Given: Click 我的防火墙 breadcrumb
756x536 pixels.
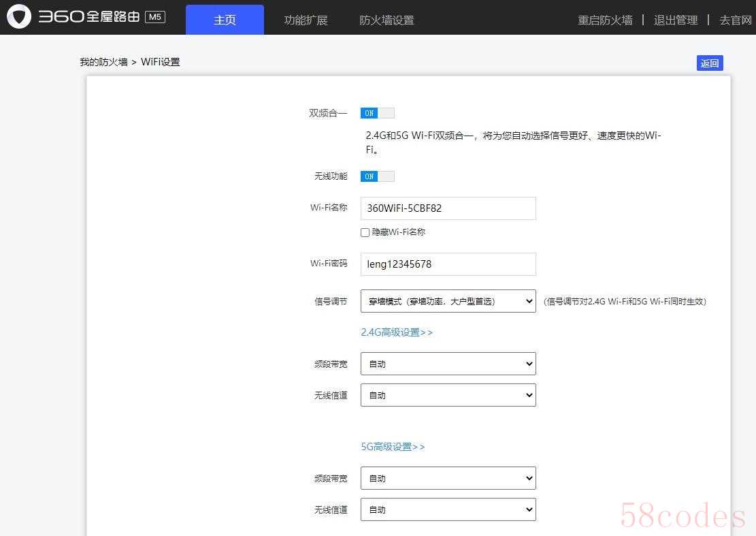Looking at the screenshot, I should 103,62.
